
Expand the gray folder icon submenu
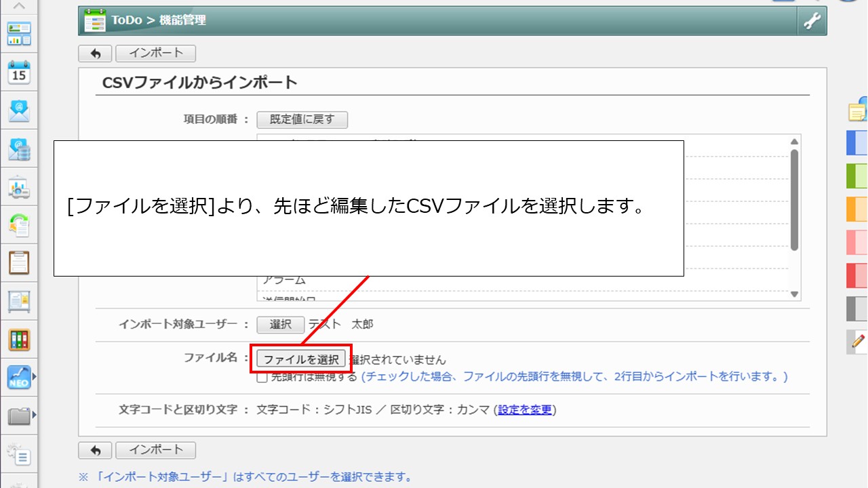[x=34, y=415]
